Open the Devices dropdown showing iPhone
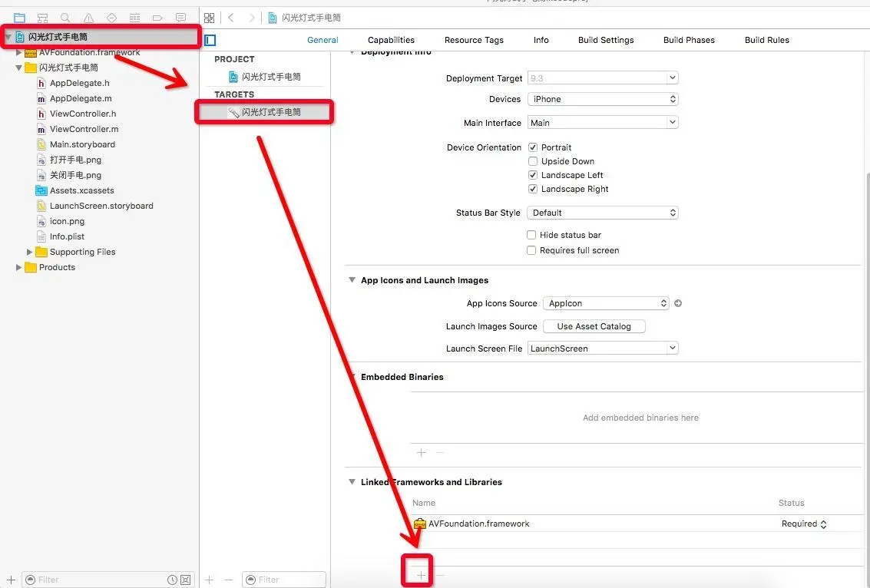This screenshot has width=870, height=588. (603, 99)
